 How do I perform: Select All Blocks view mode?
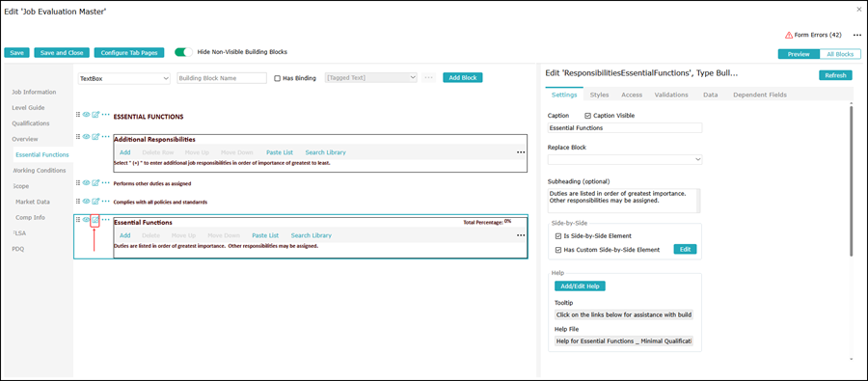click(840, 54)
